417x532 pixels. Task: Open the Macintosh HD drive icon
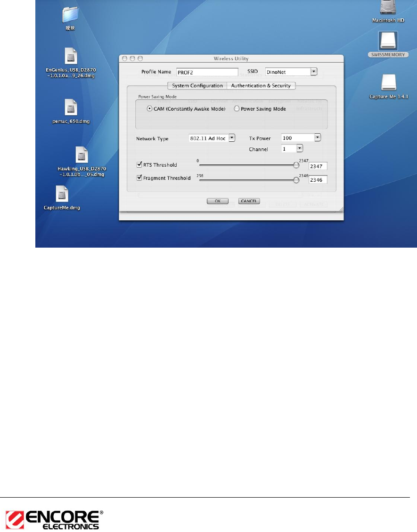(x=388, y=8)
